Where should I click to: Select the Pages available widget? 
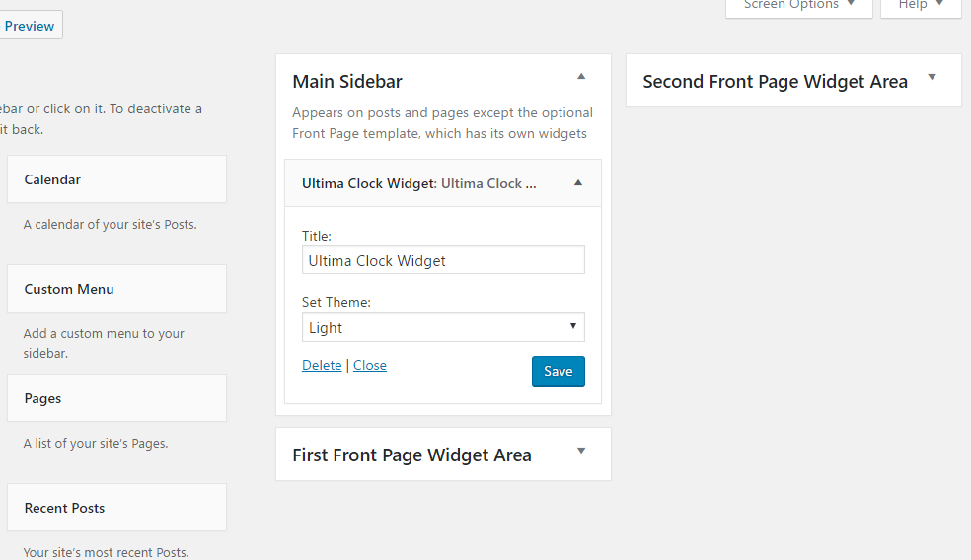[117, 398]
